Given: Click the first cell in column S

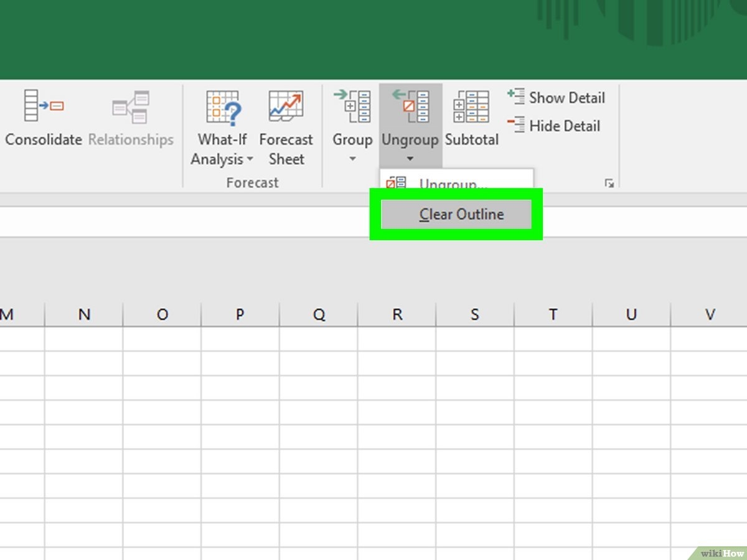Looking at the screenshot, I should [475, 339].
